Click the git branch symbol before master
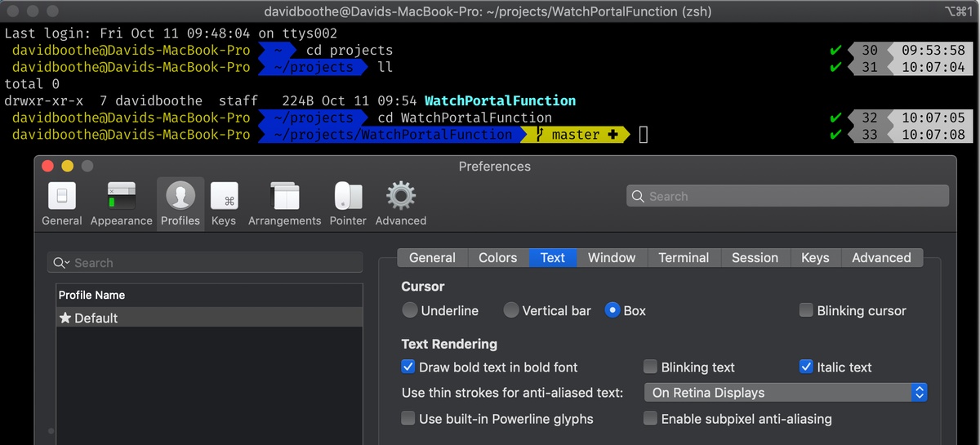 pyautogui.click(x=541, y=135)
